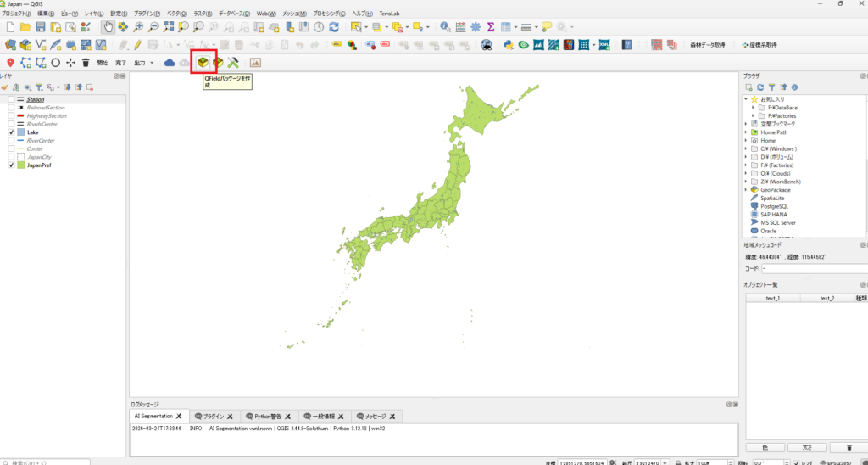Viewport: 868px width, 465px height.
Task: Click the Refresh icon in Browser panel
Action: (760, 87)
